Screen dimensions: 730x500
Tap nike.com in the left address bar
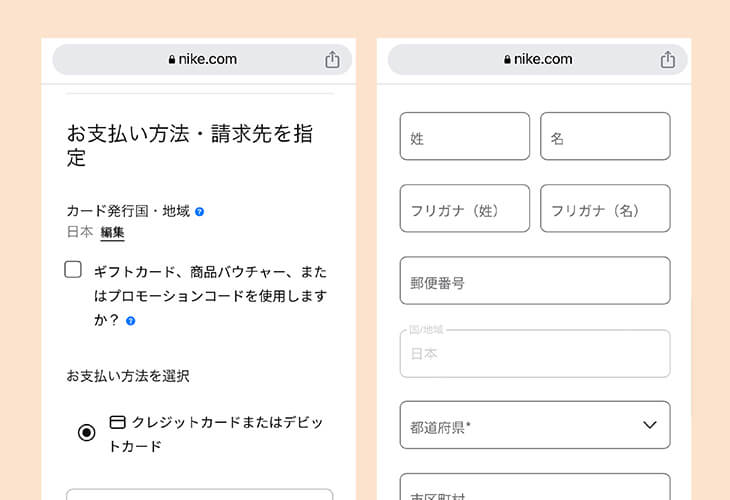tap(208, 60)
